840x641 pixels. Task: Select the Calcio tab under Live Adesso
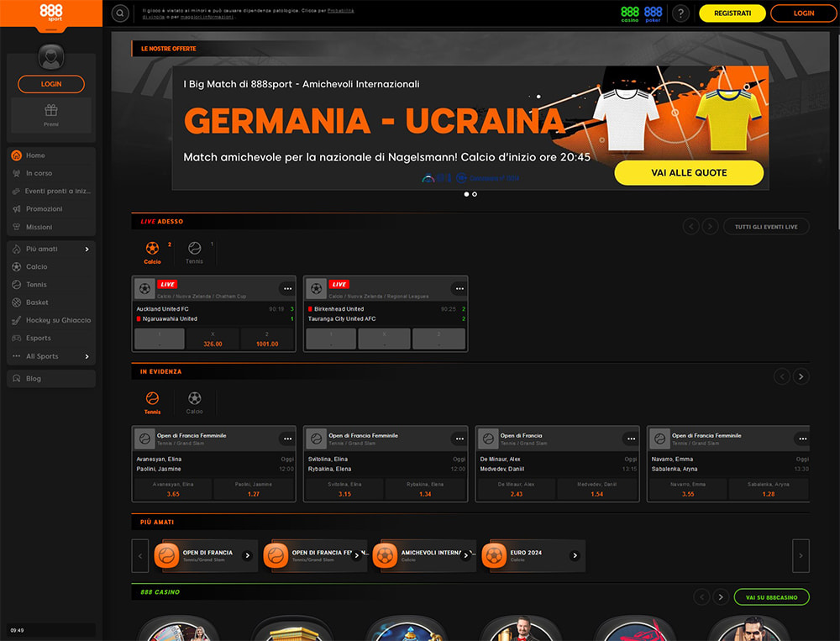click(153, 252)
